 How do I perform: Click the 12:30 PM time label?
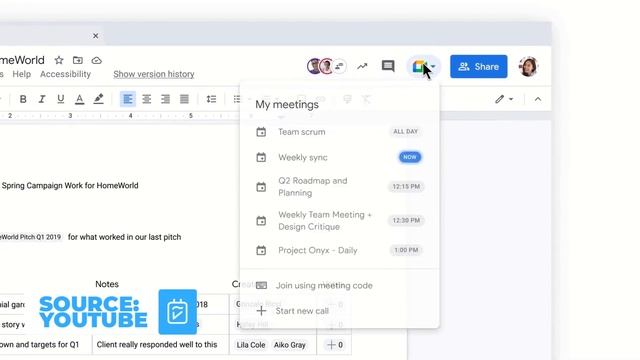(x=406, y=220)
